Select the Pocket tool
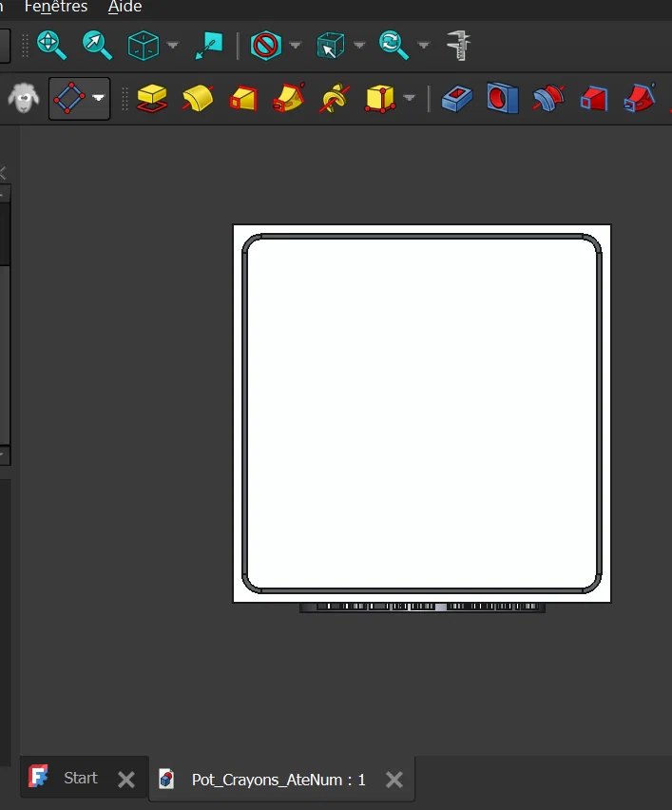The height and width of the screenshot is (810, 672). coord(456,98)
